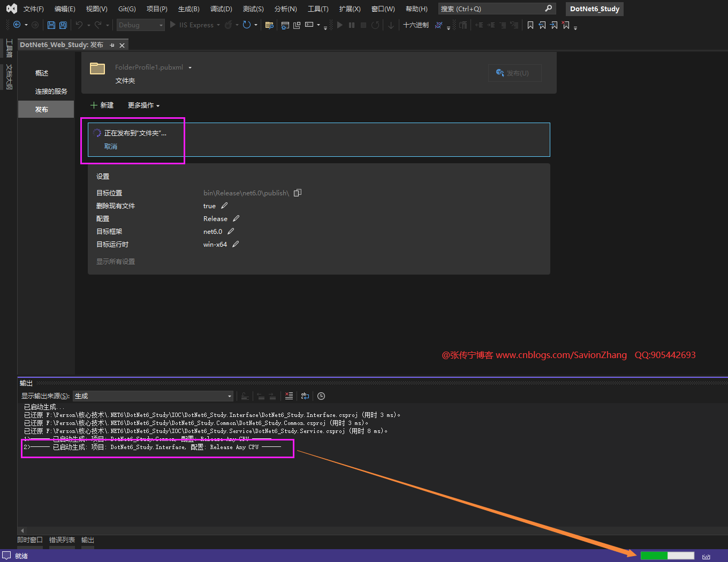Image resolution: width=728 pixels, height=562 pixels.
Task: Toggle word wrap in output panel
Action: click(x=305, y=396)
